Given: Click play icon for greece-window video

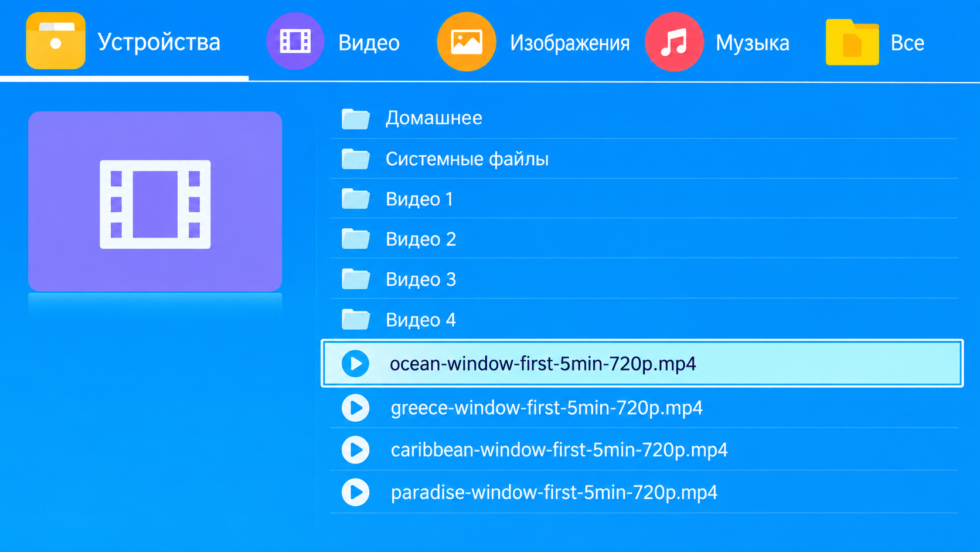Looking at the screenshot, I should (x=356, y=408).
